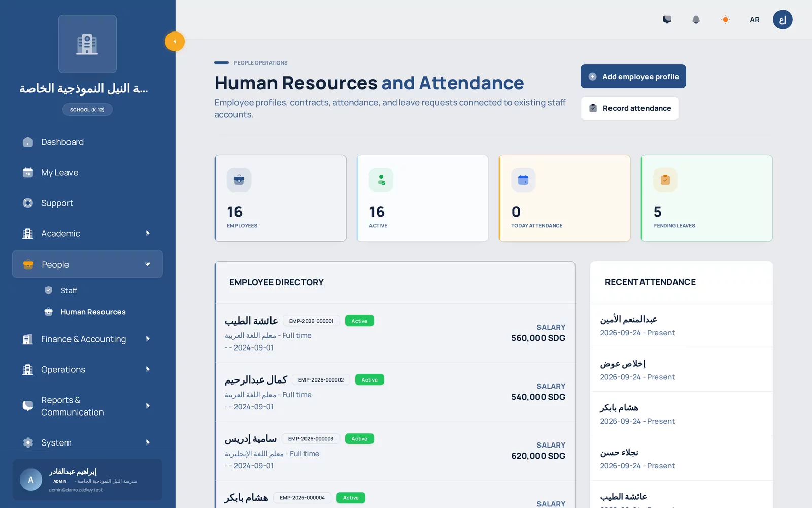812x508 pixels.
Task: Click employee code EMP-2026-000001
Action: (x=312, y=321)
